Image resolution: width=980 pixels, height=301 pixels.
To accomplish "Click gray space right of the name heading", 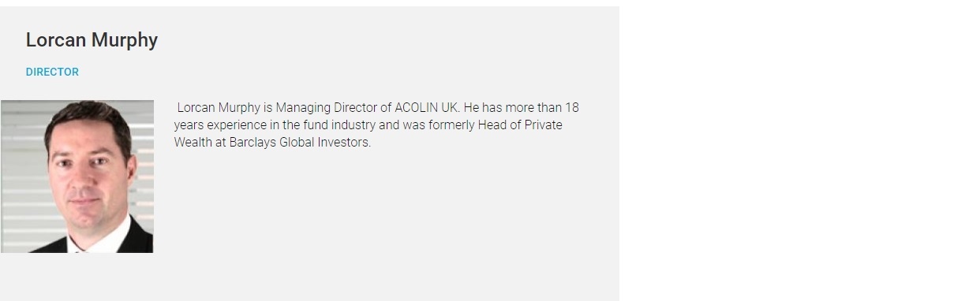I will coord(387,40).
